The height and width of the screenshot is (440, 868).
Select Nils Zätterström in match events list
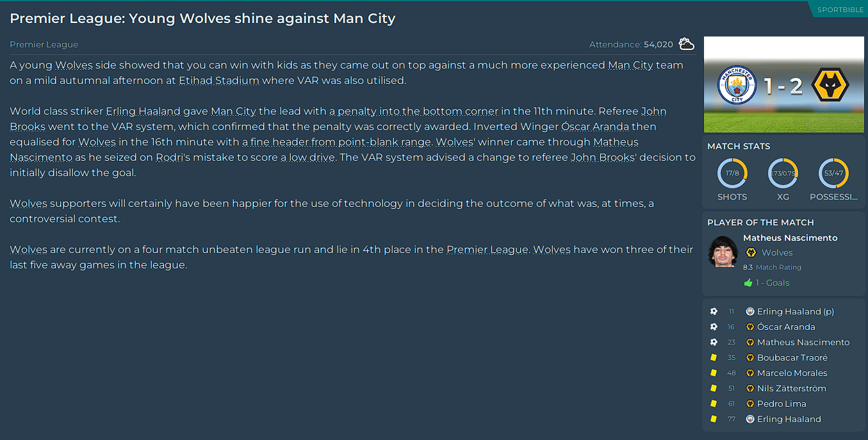pyautogui.click(x=791, y=389)
